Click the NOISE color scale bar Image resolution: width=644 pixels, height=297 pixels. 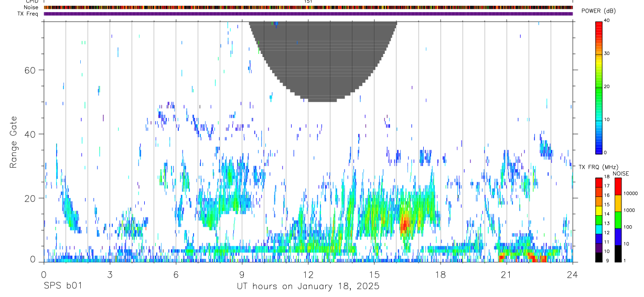618,220
